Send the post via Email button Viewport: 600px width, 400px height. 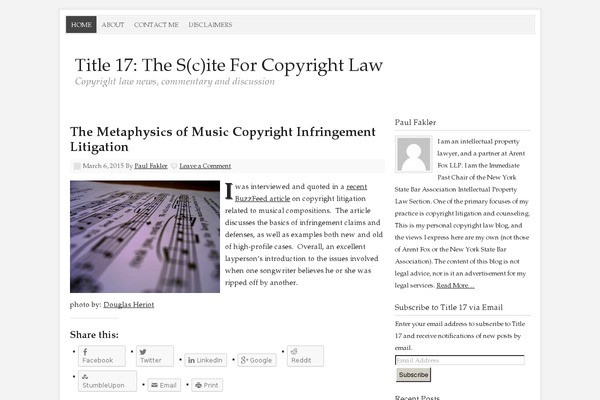pos(164,385)
